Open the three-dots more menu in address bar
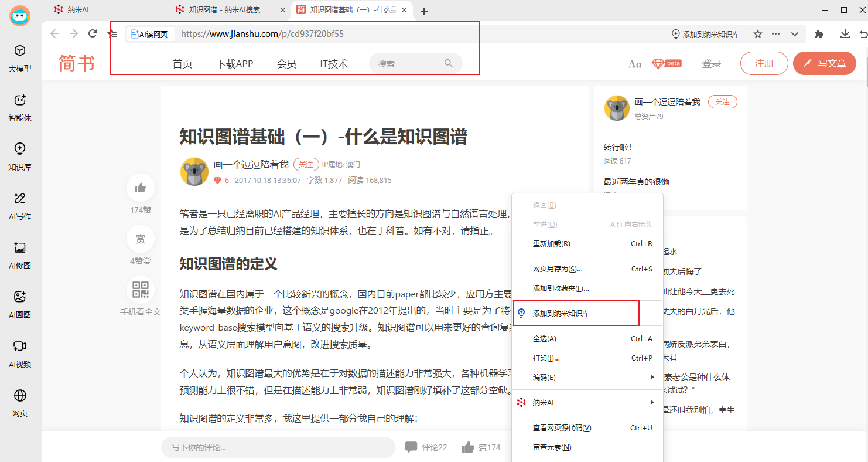This screenshot has height=462, width=868. coord(776,34)
